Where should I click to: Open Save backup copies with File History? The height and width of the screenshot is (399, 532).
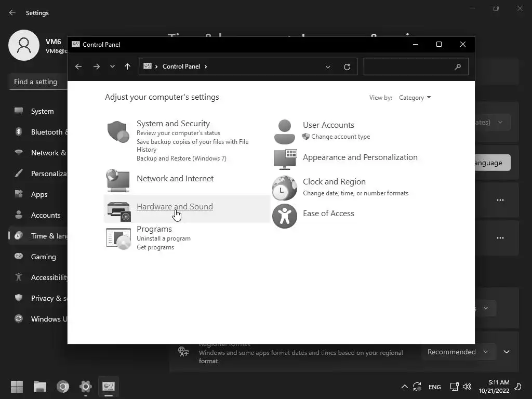tap(192, 145)
